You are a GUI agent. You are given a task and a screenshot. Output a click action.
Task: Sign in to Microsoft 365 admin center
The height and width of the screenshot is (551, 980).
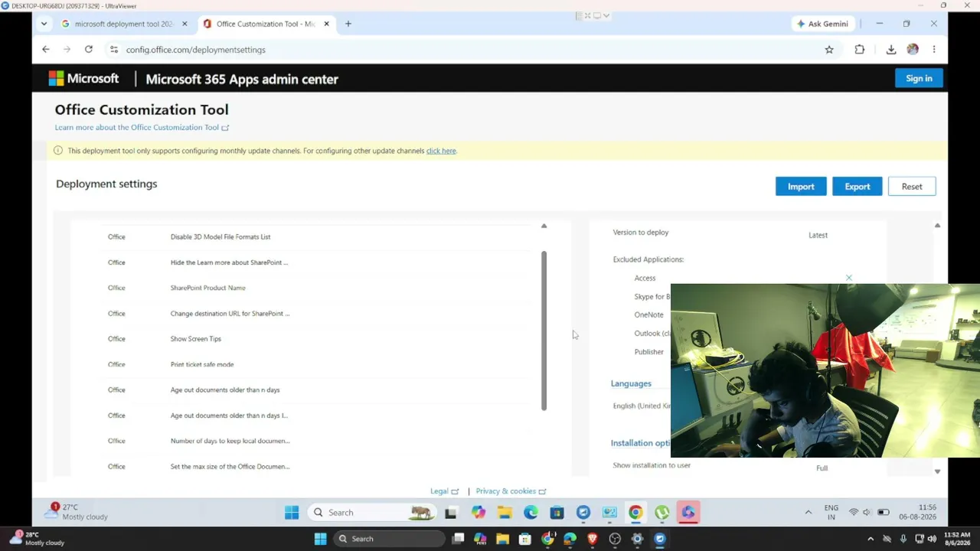click(919, 78)
